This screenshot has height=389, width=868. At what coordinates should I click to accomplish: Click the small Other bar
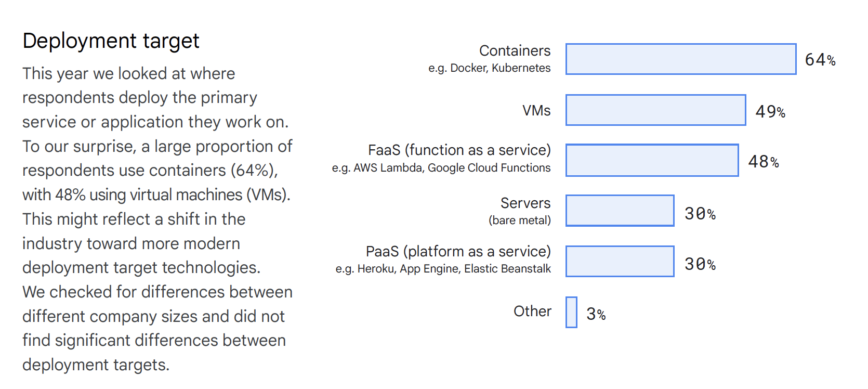[571, 312]
